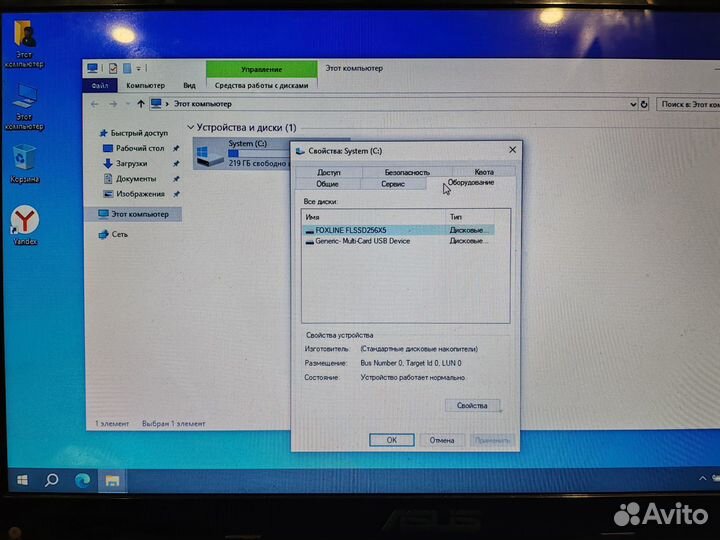Click the Применить button
The height and width of the screenshot is (540, 720).
point(492,440)
